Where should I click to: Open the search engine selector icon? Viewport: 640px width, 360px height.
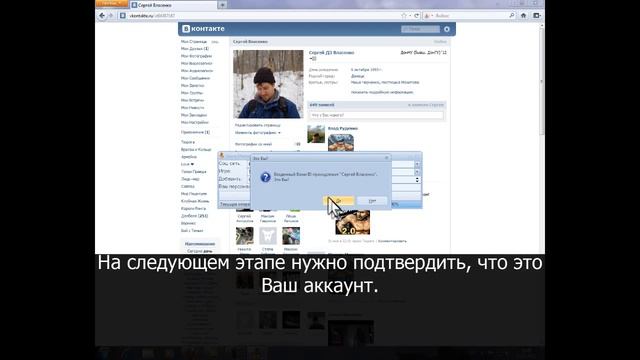click(x=427, y=16)
